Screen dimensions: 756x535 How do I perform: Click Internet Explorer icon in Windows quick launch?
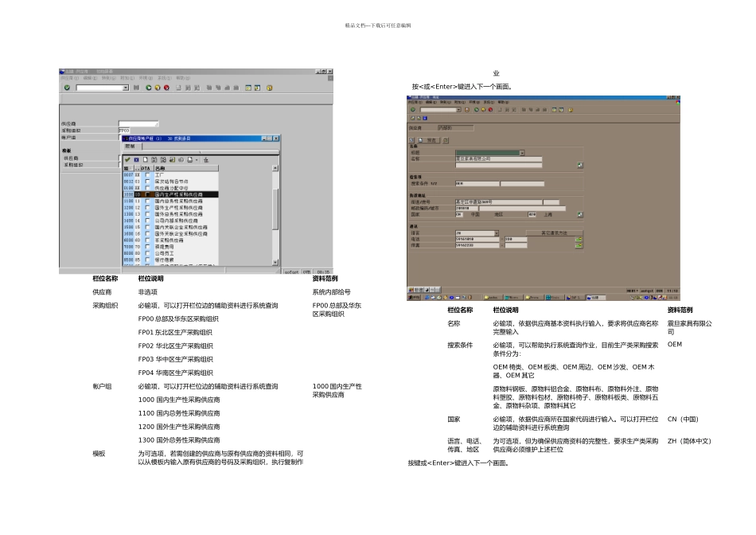click(427, 298)
